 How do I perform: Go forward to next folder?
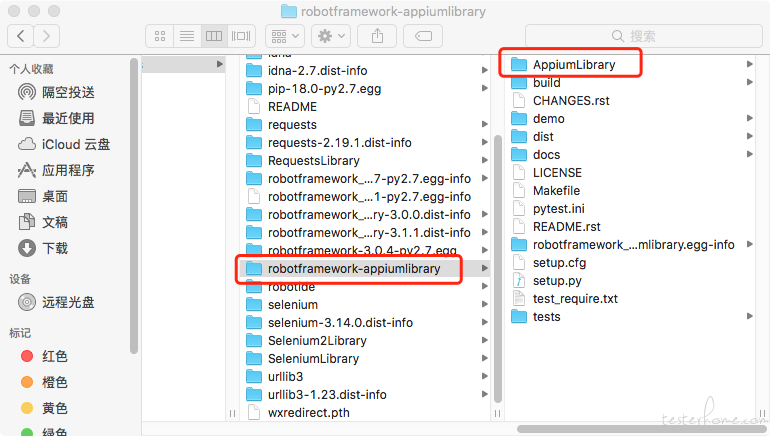[x=47, y=36]
